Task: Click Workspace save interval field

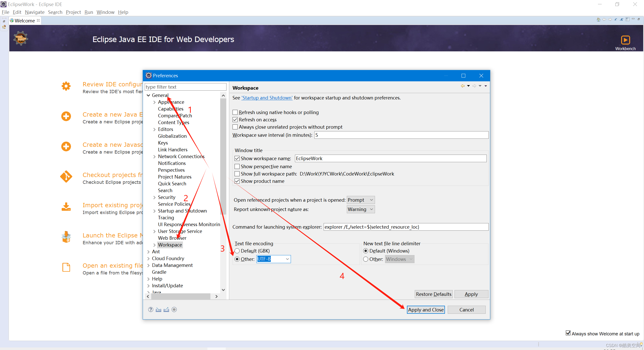Action: coord(401,135)
